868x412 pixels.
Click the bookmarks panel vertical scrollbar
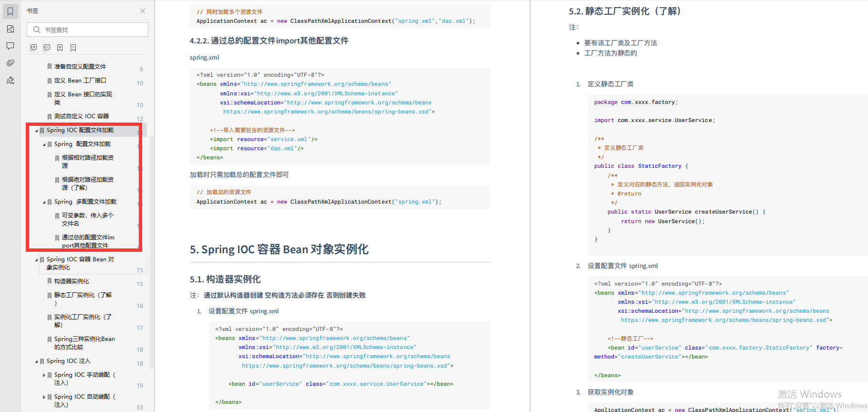pos(152,253)
